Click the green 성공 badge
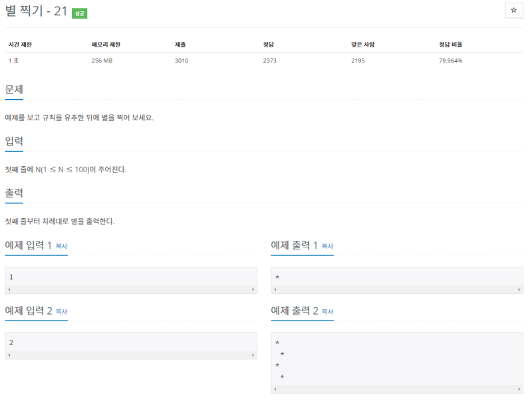The height and width of the screenshot is (403, 532). [79, 13]
